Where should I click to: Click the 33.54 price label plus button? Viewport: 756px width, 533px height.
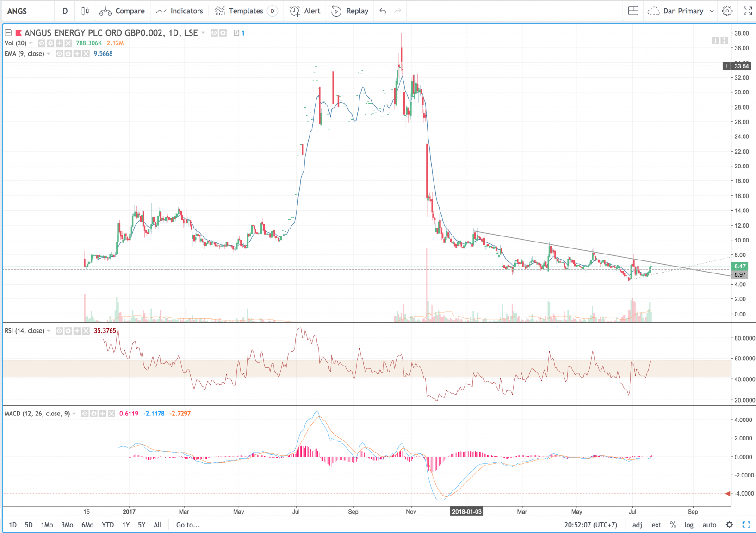[727, 66]
